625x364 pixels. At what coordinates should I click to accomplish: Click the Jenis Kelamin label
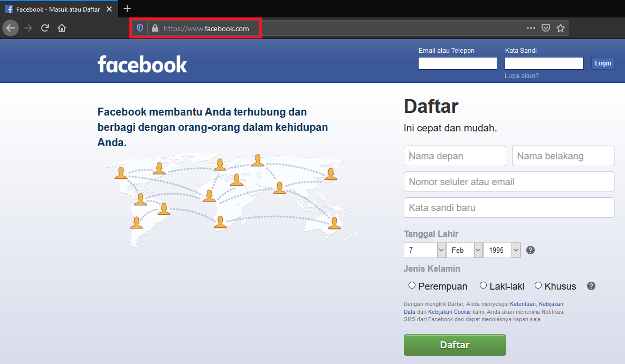[432, 269]
